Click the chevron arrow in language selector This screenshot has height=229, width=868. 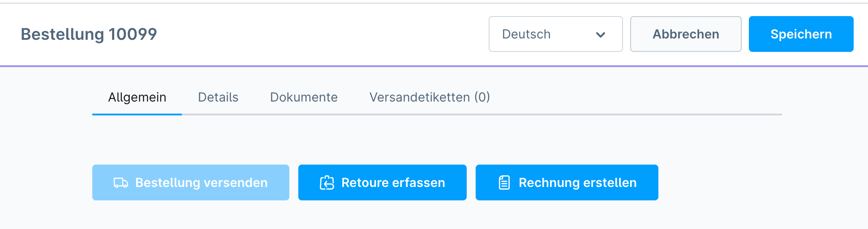pos(601,34)
